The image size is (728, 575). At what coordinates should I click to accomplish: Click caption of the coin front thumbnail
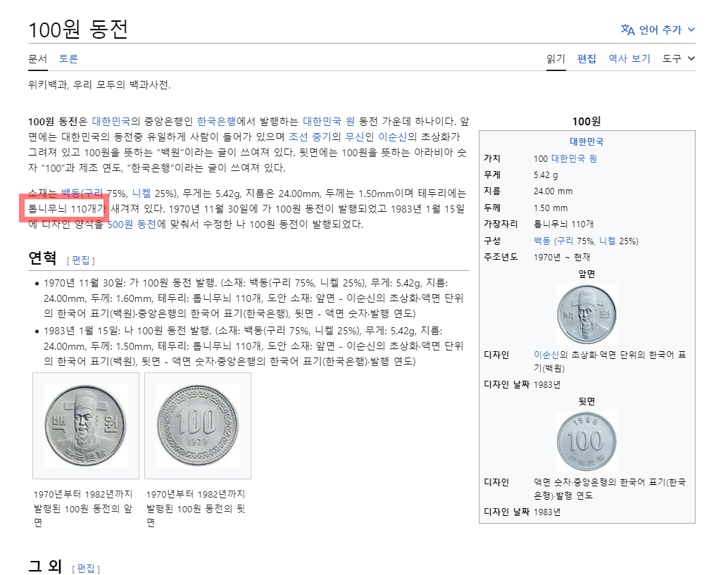tap(83, 509)
